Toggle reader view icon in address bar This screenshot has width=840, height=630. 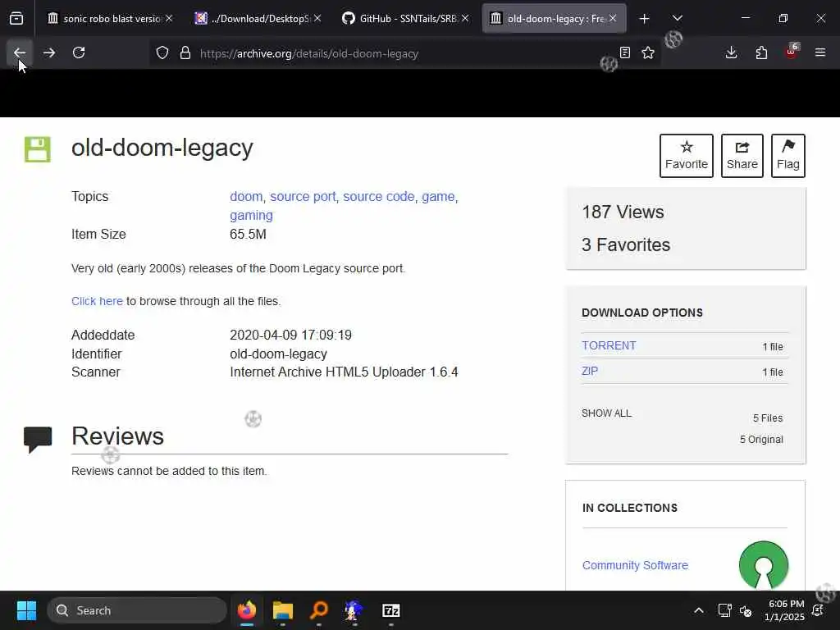(624, 53)
